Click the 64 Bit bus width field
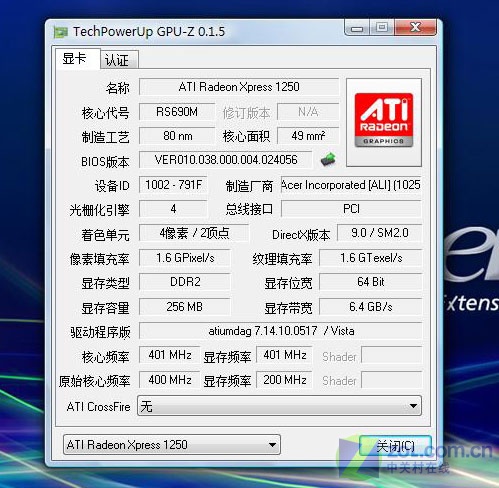Screen dimensions: 499x488 tap(371, 282)
